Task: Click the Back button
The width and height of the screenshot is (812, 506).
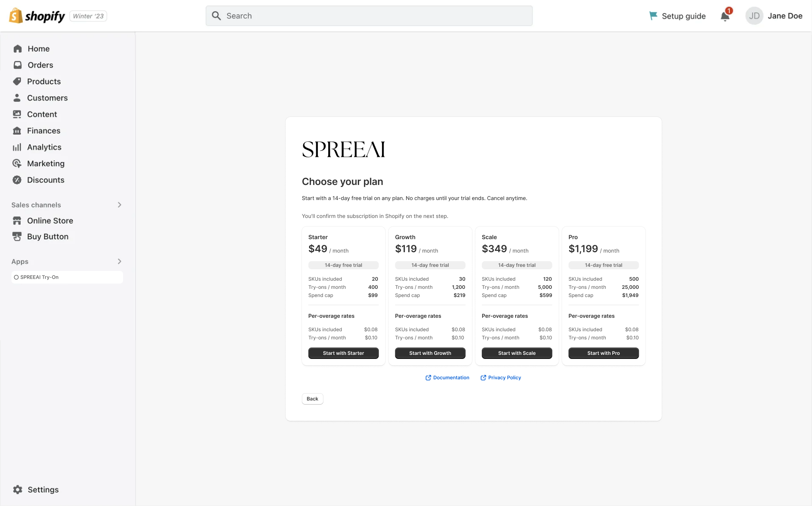Action: tap(312, 399)
